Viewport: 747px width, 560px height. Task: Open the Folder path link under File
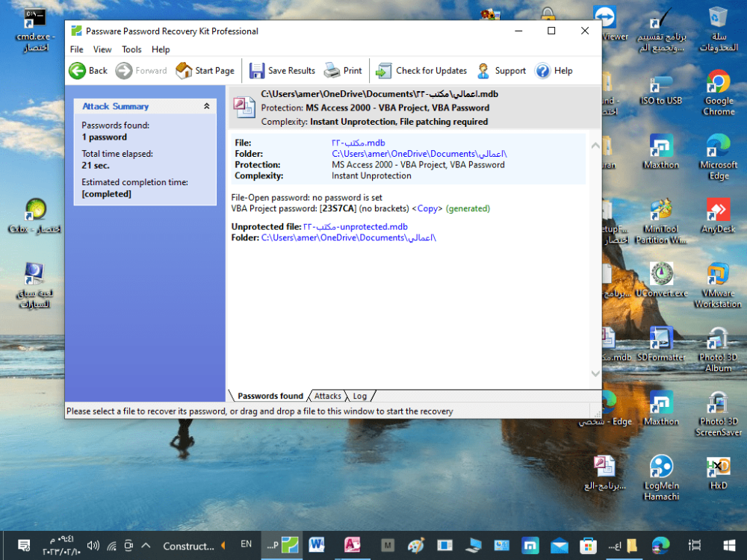tap(419, 154)
